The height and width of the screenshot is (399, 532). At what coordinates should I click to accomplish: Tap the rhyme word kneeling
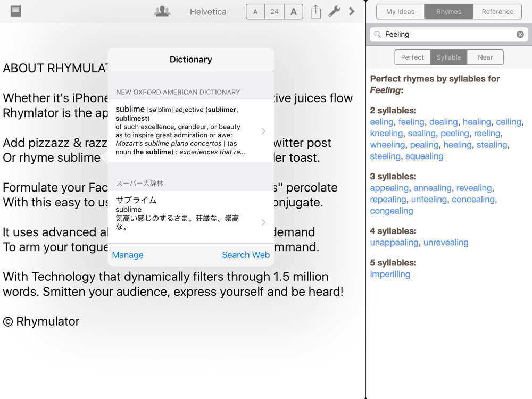pyautogui.click(x=386, y=134)
